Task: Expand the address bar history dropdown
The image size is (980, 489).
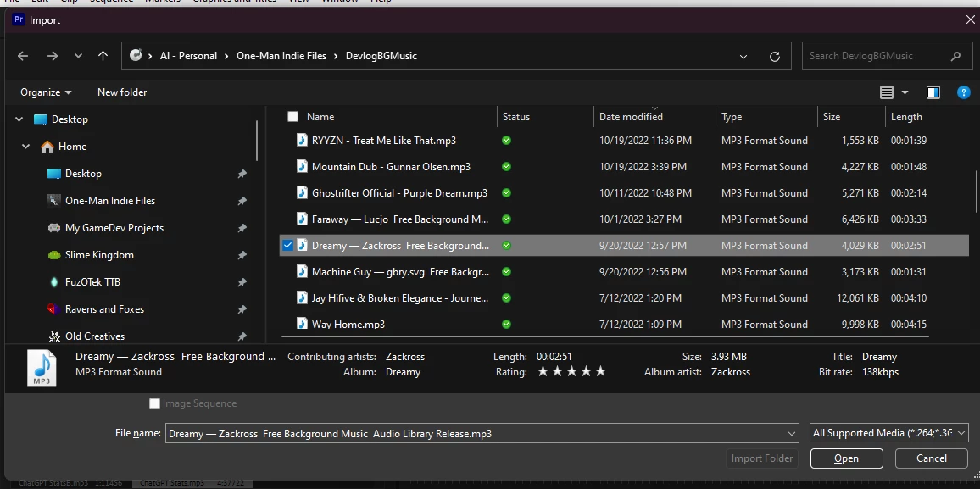Action: tap(743, 56)
